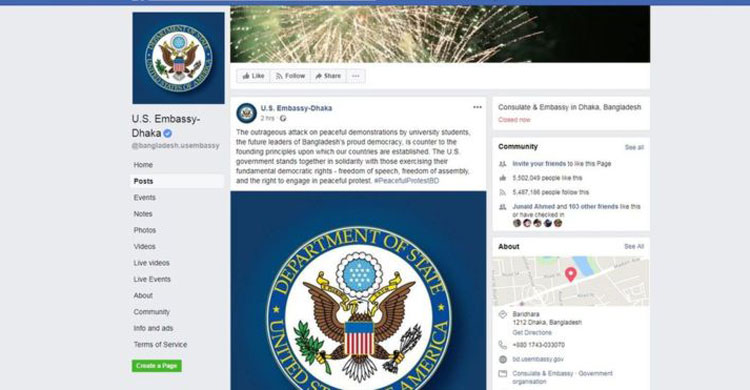750x390 pixels.
Task: Open the page's three-dots more options
Action: [356, 76]
